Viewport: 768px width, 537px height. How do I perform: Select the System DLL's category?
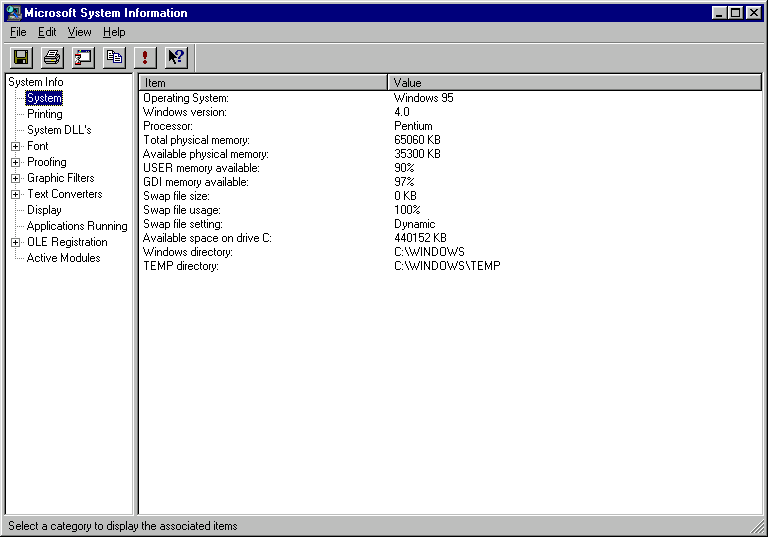tap(59, 130)
